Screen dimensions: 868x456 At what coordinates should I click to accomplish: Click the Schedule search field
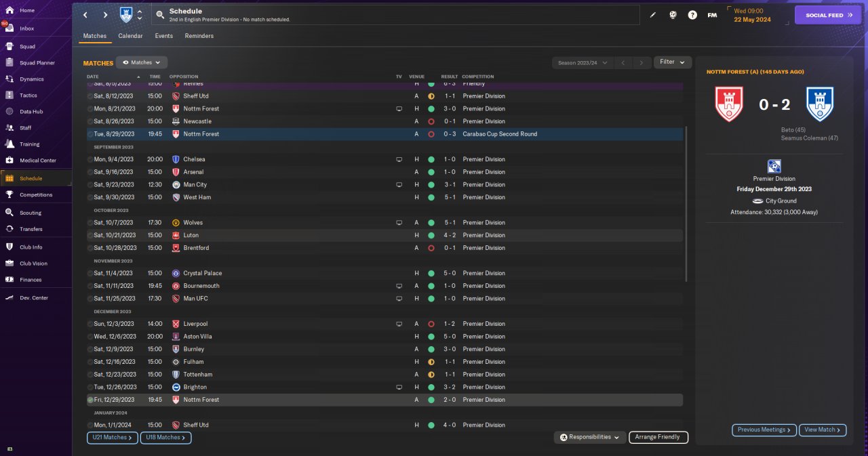click(396, 15)
